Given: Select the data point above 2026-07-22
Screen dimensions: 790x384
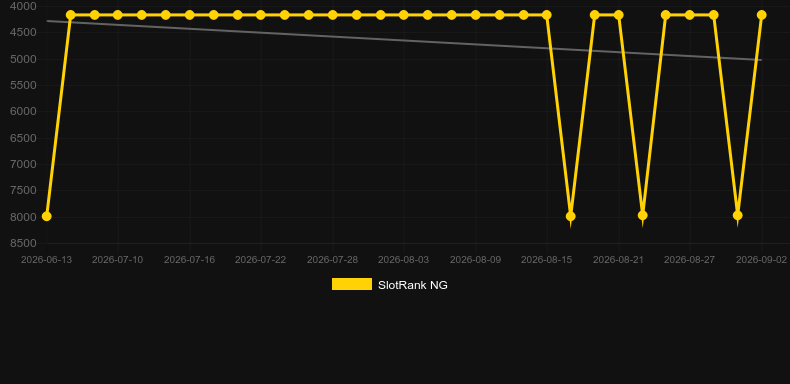Looking at the screenshot, I should coord(260,15).
